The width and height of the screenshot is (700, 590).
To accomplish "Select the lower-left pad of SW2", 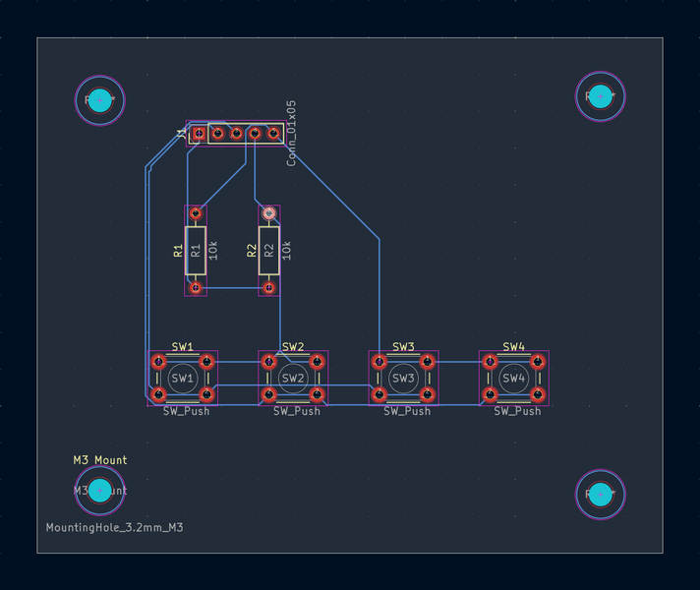I will coord(268,394).
